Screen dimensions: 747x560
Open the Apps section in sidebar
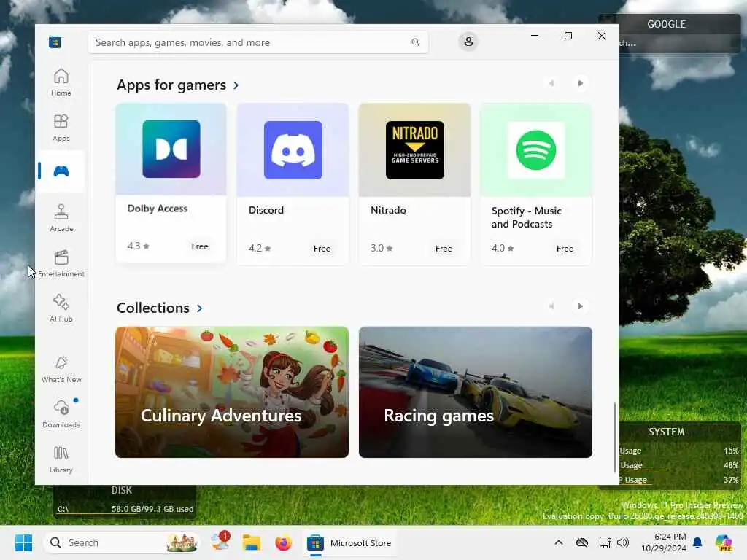click(61, 128)
